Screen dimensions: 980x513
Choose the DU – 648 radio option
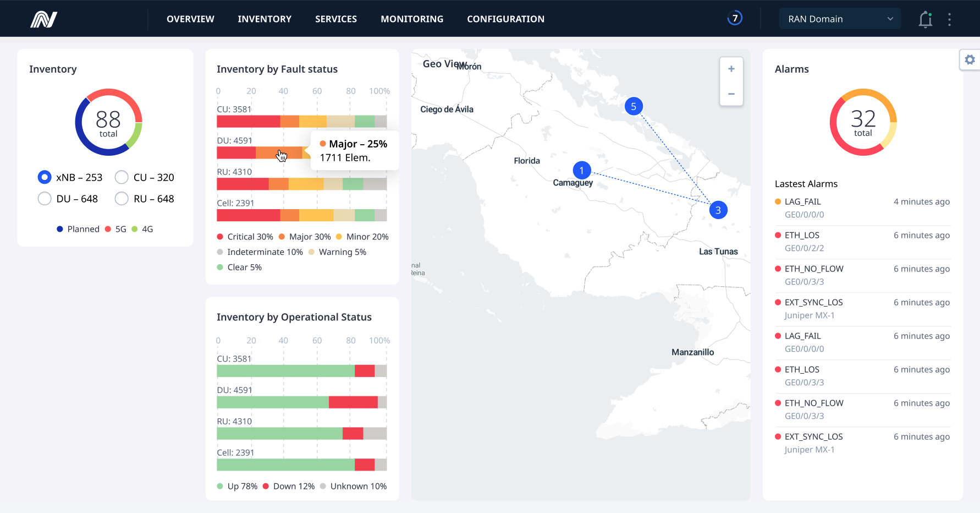click(x=45, y=199)
